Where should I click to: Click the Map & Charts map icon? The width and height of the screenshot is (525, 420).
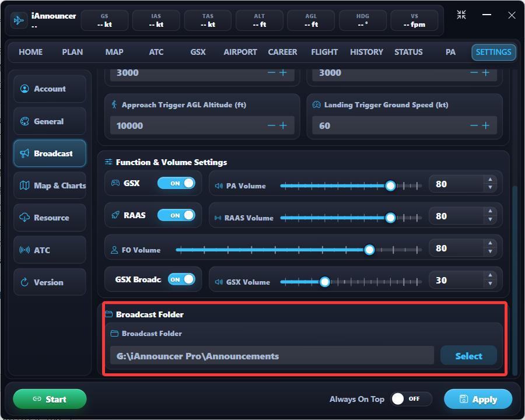[24, 185]
